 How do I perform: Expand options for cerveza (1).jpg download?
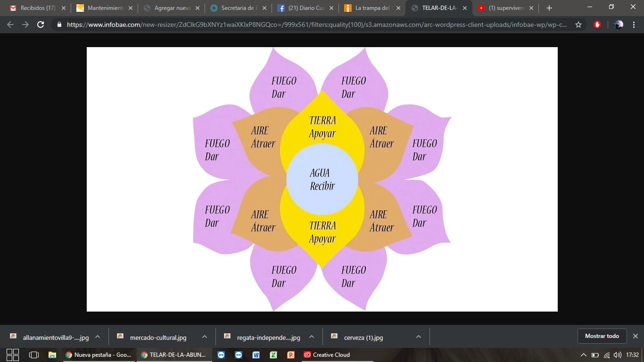pyautogui.click(x=418, y=337)
